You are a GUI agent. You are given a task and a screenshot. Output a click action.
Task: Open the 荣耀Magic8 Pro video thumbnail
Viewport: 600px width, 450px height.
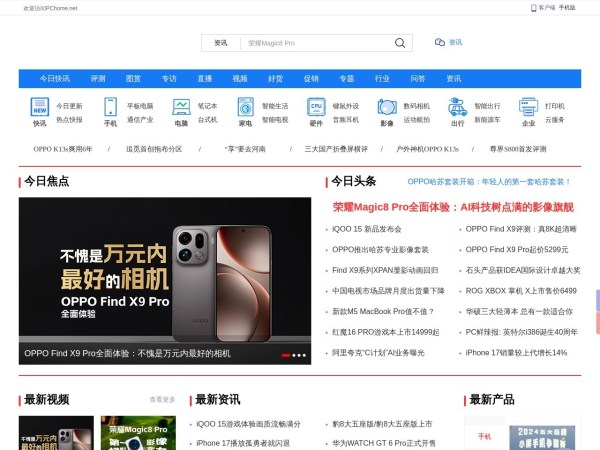click(x=138, y=433)
